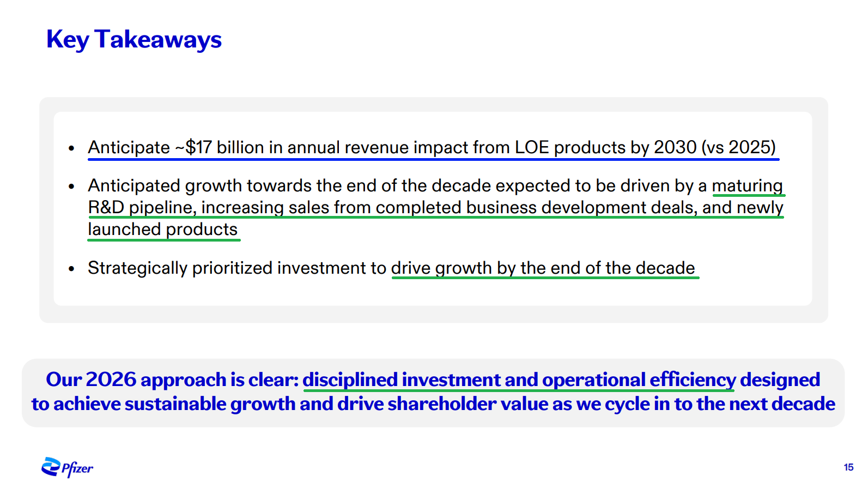Image resolution: width=868 pixels, height=488 pixels.
Task: Click "Our 2026 approach is clear:" text
Action: click(172, 380)
